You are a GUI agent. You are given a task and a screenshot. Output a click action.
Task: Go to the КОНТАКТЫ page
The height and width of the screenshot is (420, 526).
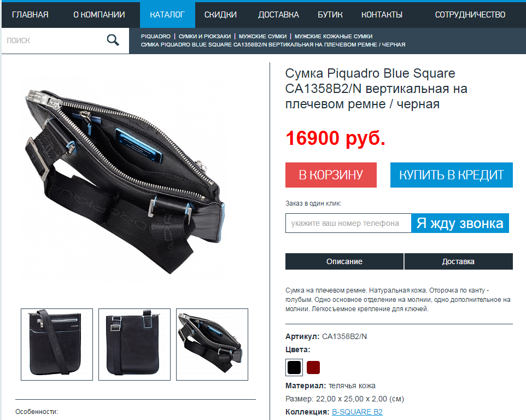[382, 15]
